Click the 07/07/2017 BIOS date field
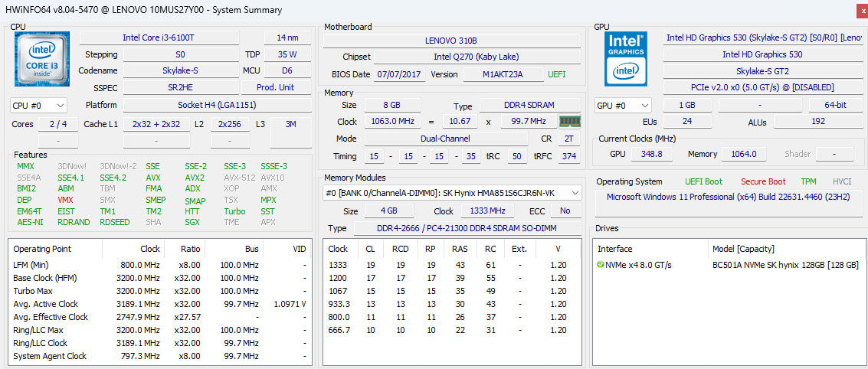This screenshot has height=369, width=868. [x=399, y=74]
